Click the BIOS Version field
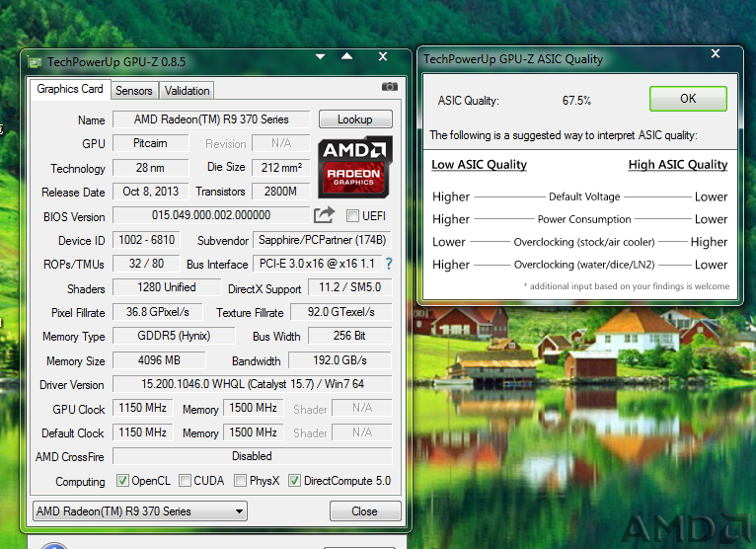 (211, 215)
